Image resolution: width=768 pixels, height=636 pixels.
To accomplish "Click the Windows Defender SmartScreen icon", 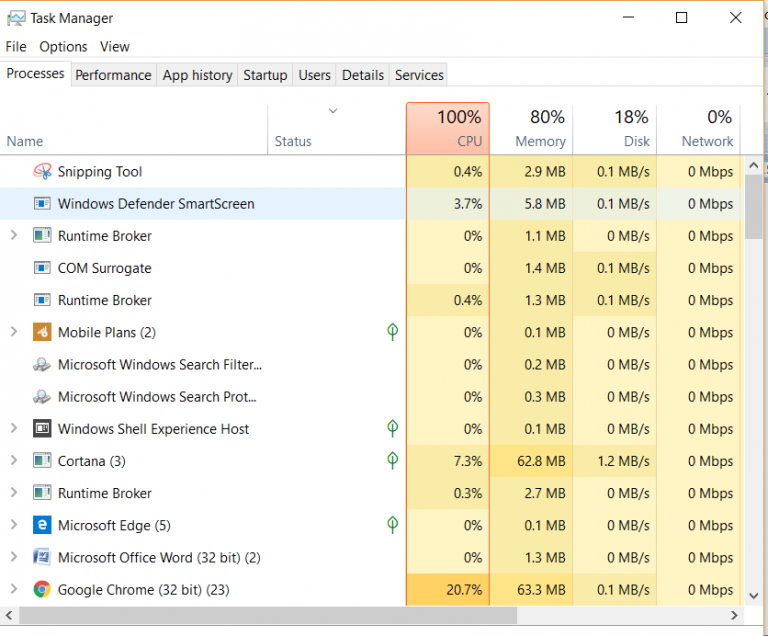I will pyautogui.click(x=42, y=204).
